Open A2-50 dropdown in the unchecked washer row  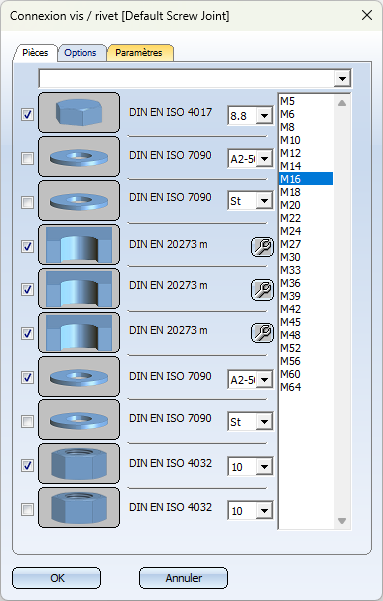point(265,158)
